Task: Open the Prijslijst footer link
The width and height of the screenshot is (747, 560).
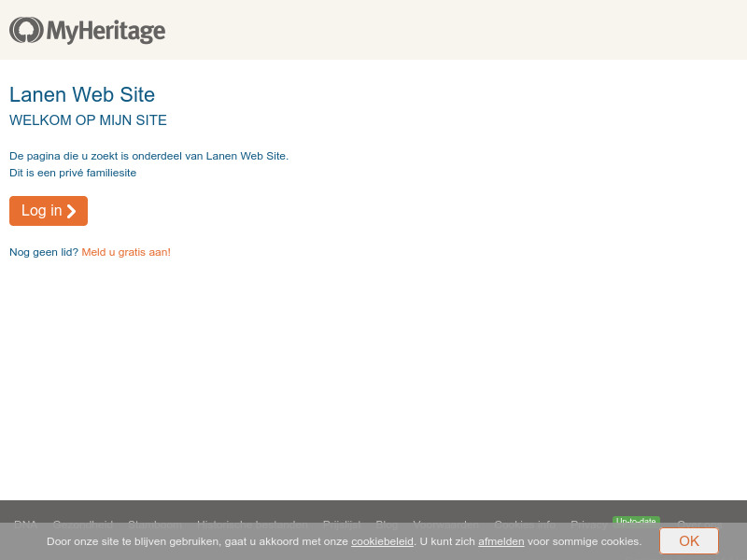Action: 343,525
